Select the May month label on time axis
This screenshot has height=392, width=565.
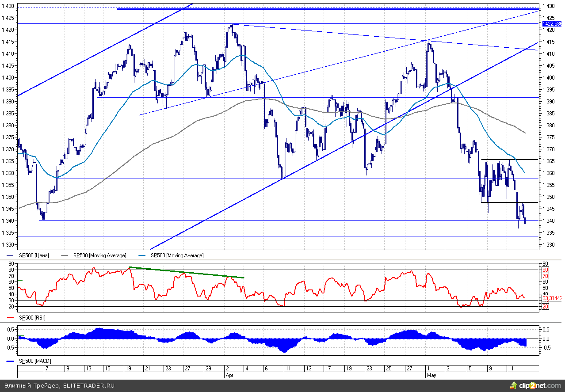[x=430, y=375]
